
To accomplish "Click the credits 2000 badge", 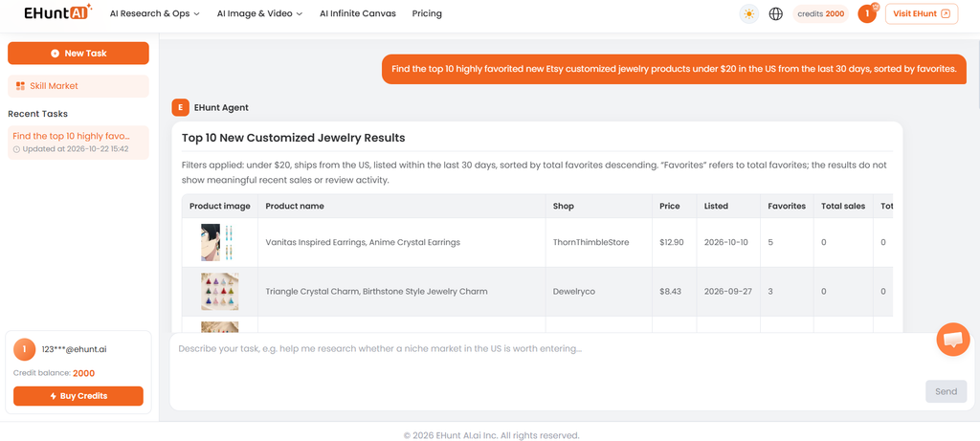I will (x=820, y=13).
